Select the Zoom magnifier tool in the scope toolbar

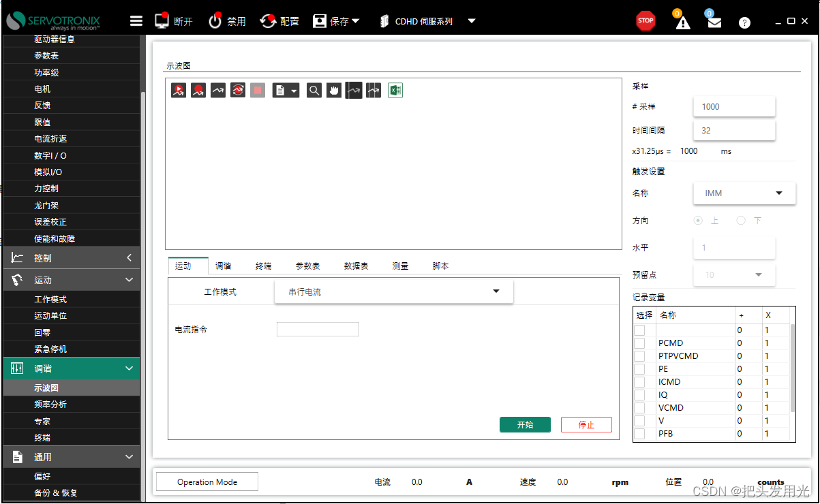[x=314, y=90]
